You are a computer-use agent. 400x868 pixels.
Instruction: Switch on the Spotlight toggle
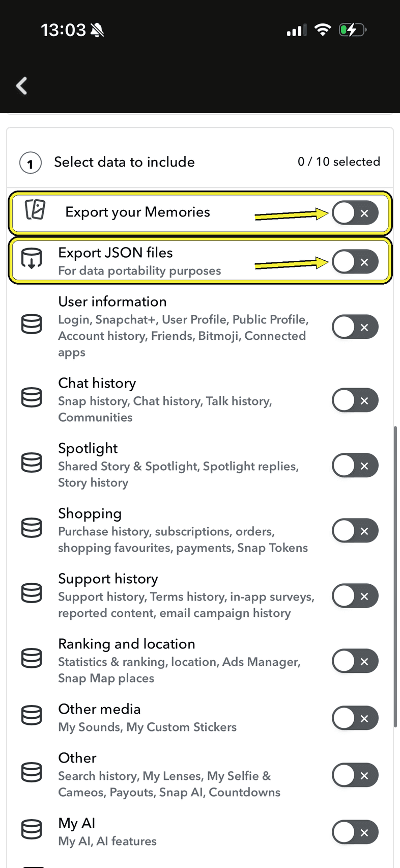click(355, 466)
